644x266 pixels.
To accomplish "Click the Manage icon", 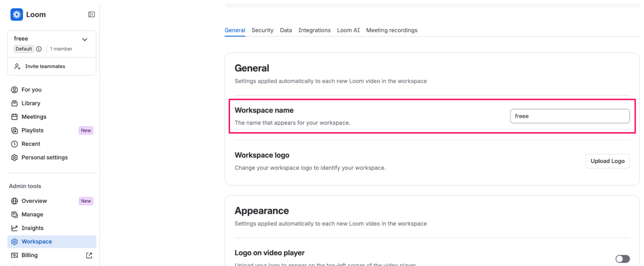I will (x=14, y=214).
